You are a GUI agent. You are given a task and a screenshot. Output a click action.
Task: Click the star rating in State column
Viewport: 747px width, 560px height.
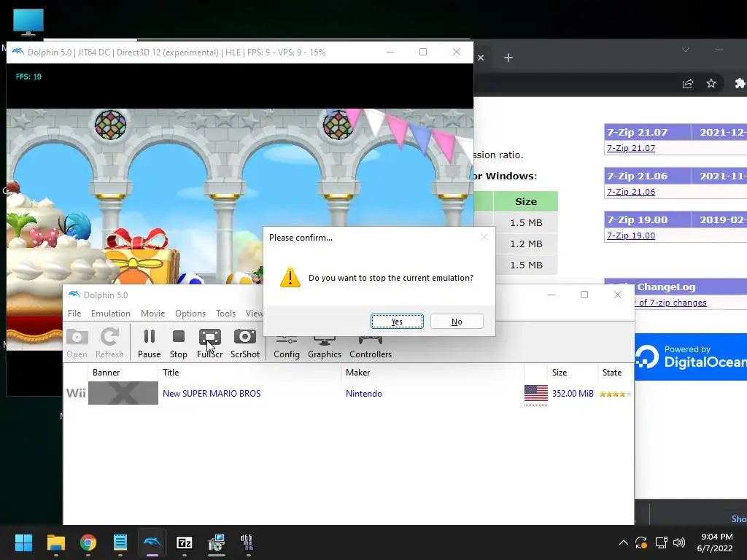coord(615,394)
